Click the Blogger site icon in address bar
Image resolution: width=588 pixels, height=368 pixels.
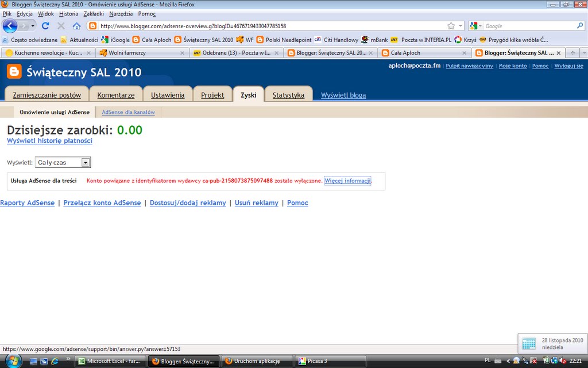92,26
